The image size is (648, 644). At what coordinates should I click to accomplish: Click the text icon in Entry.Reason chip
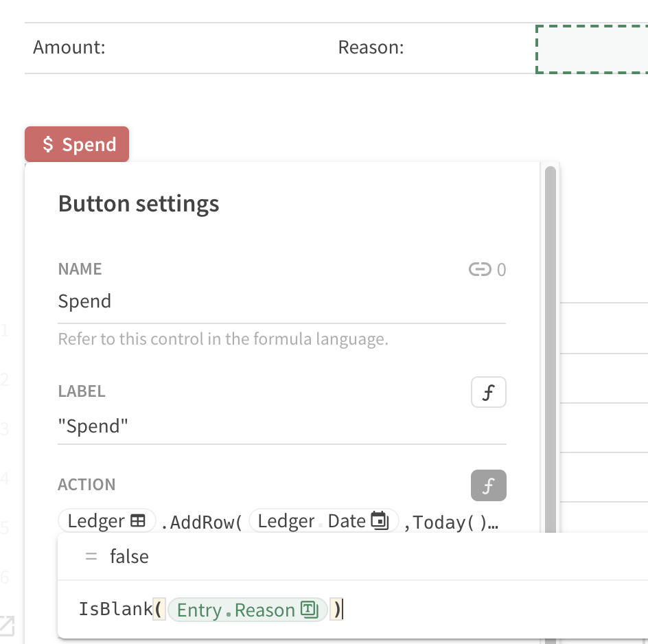pyautogui.click(x=308, y=610)
